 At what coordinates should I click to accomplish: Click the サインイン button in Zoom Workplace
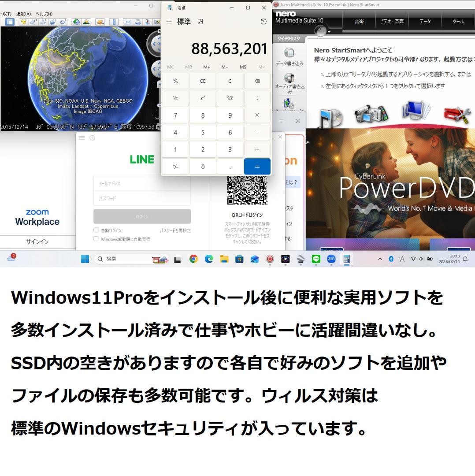click(x=37, y=242)
